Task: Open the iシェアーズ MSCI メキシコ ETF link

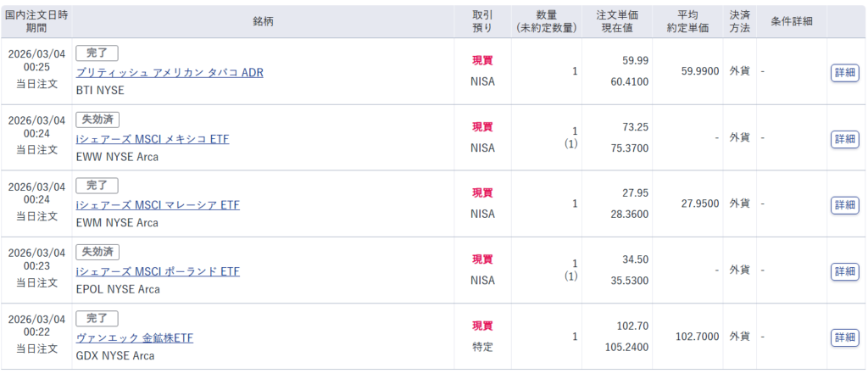Action: click(153, 139)
